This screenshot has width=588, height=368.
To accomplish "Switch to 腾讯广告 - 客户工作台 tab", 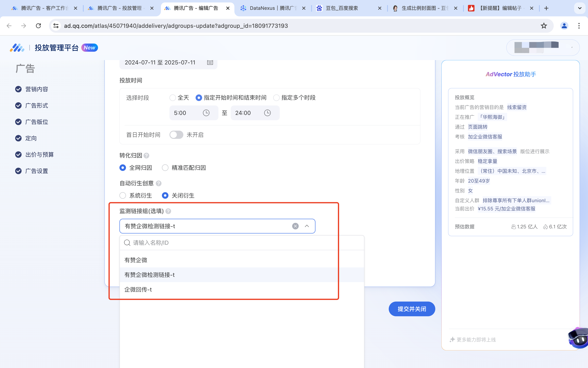I will click(45, 8).
